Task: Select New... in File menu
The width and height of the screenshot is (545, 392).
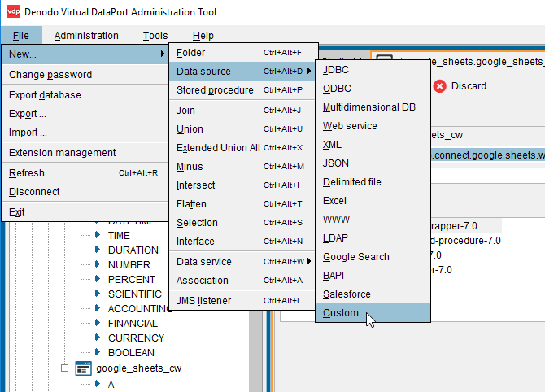Action: tap(85, 54)
